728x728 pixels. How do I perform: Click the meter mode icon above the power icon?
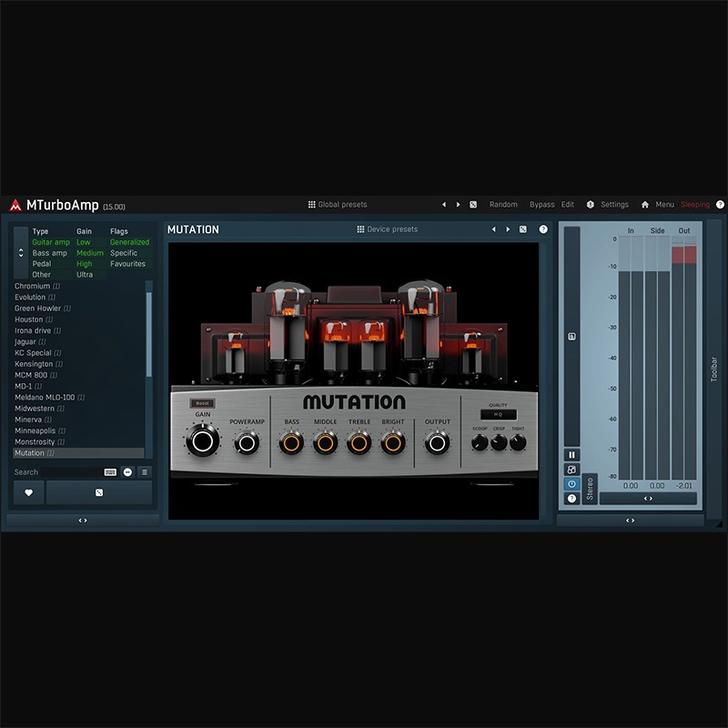click(x=572, y=470)
